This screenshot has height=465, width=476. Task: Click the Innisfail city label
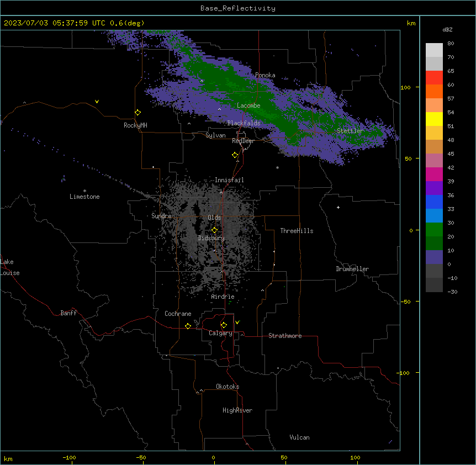[x=229, y=180]
